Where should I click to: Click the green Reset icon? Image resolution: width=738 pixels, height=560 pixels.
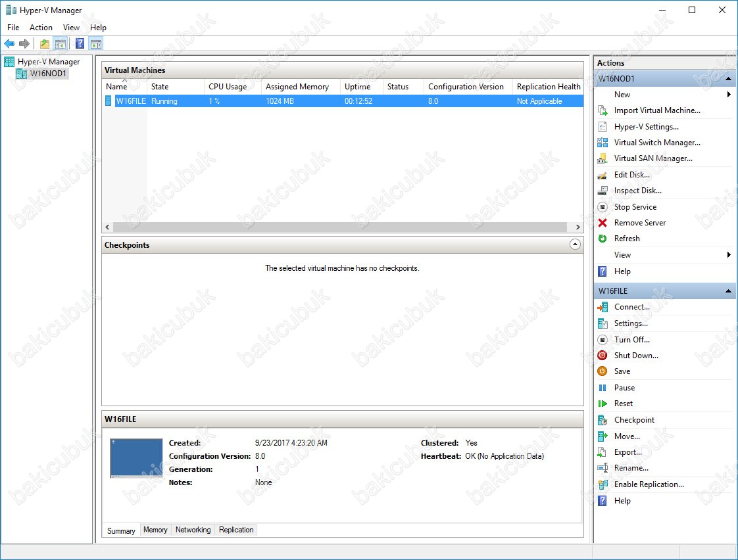coord(603,404)
